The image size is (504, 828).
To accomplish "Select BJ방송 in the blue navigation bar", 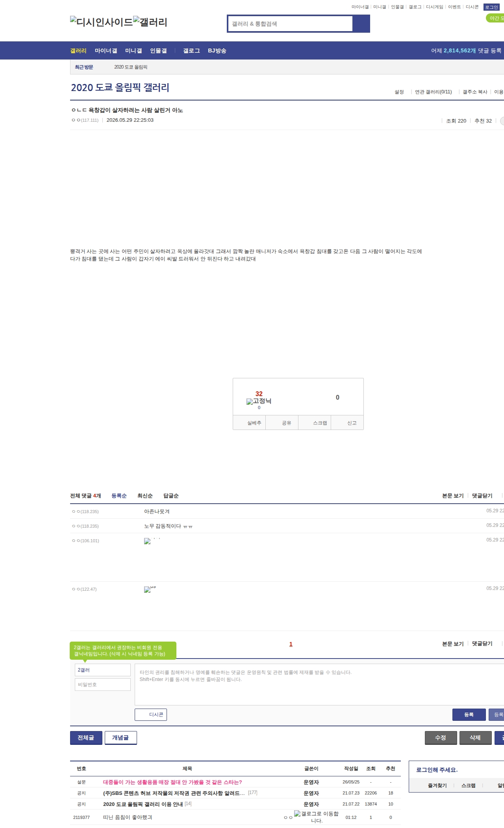I will [x=217, y=51].
